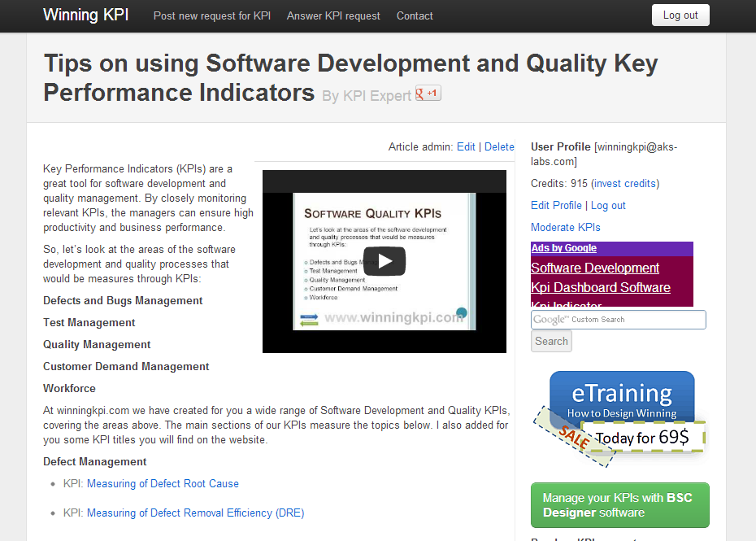Viewport: 756px width, 541px height.
Task: Click the Defects and Bugs Management heading
Action: tap(123, 301)
